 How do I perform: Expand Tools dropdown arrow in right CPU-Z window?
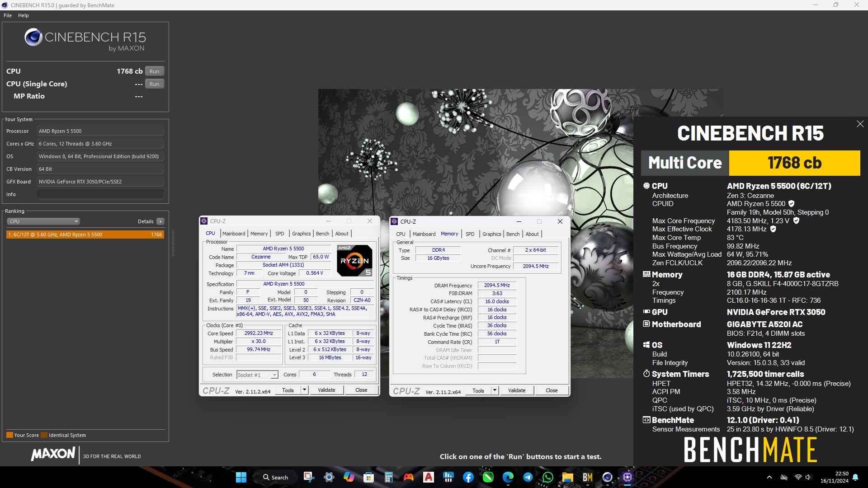click(x=495, y=391)
